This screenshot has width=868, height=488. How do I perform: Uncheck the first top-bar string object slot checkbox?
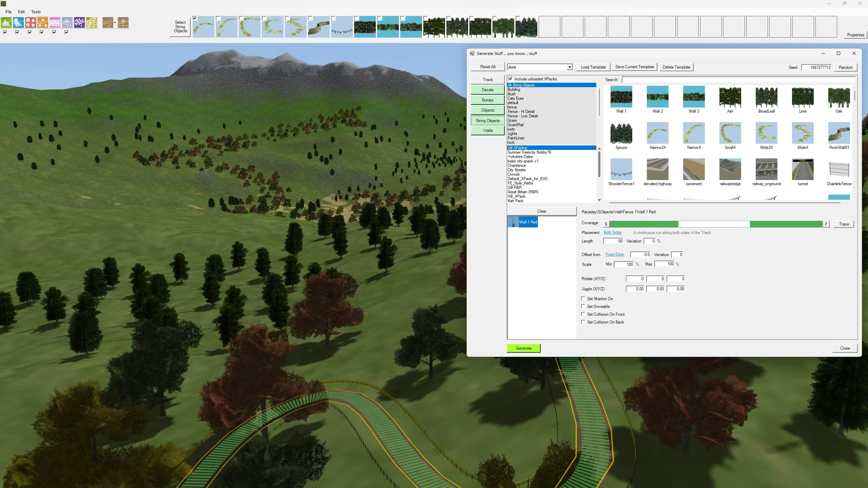(195, 18)
